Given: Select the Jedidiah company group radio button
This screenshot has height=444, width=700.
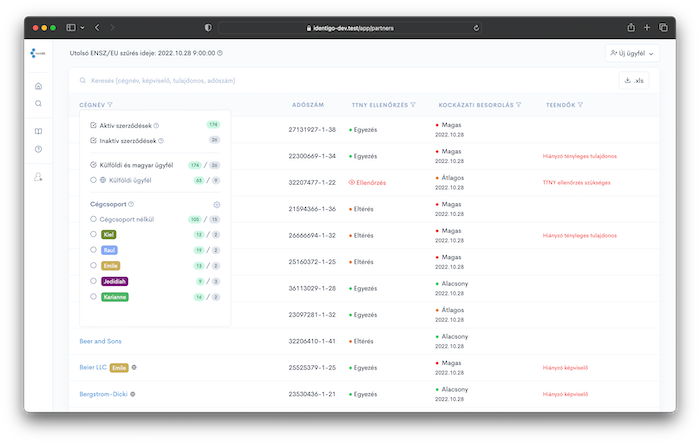Looking at the screenshot, I should coord(94,282).
